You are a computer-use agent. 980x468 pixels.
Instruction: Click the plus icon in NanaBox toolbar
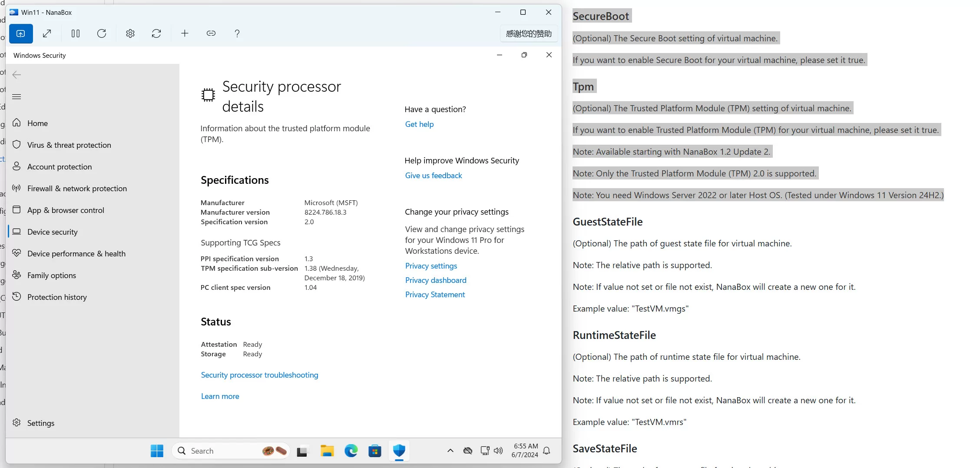(185, 33)
